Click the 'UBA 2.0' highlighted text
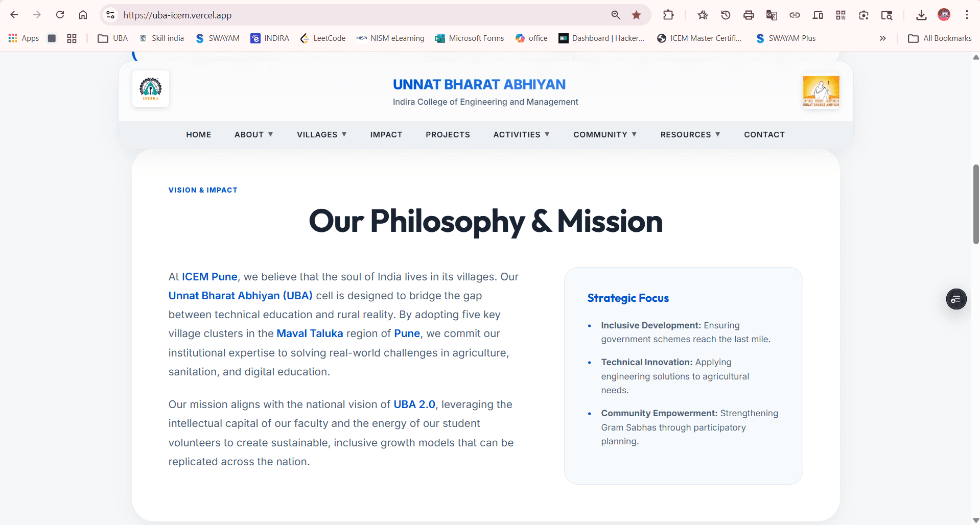The height and width of the screenshot is (525, 980). [414, 404]
